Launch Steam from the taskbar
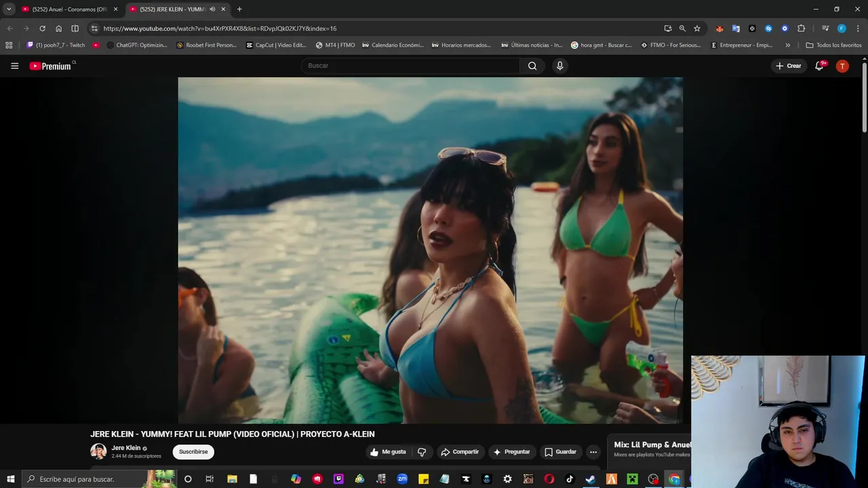 click(591, 479)
